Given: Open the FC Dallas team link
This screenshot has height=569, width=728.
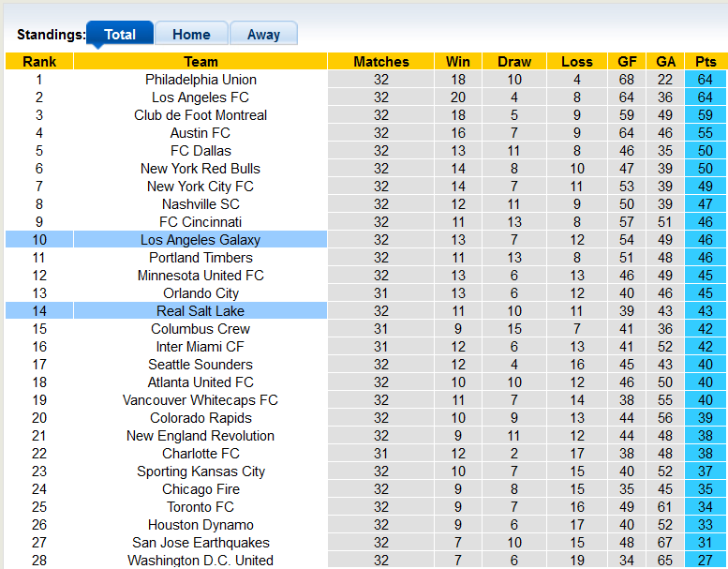Looking at the screenshot, I should pyautogui.click(x=201, y=151).
